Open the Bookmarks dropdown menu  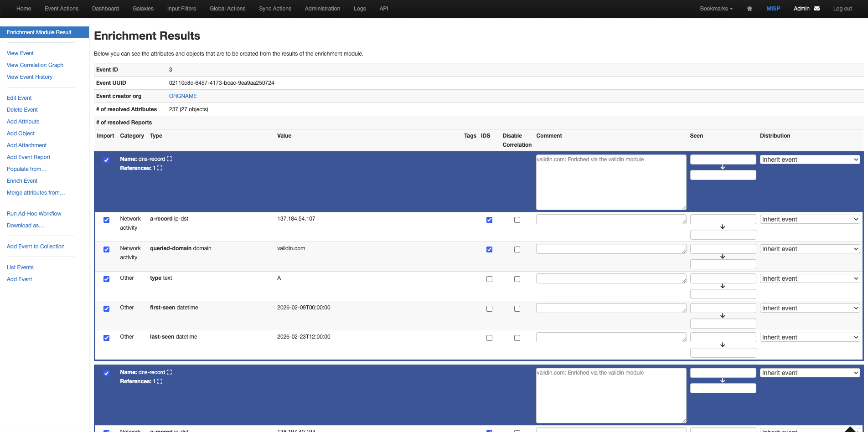click(x=716, y=8)
